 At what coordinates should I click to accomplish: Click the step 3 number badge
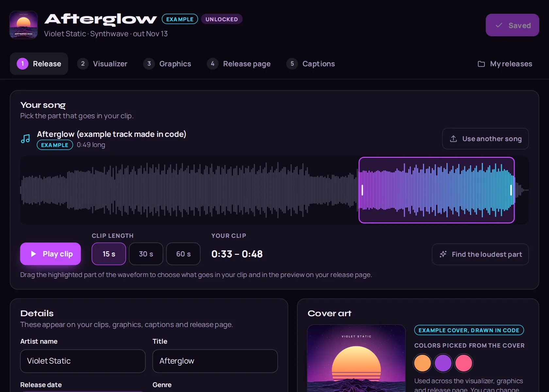click(149, 64)
